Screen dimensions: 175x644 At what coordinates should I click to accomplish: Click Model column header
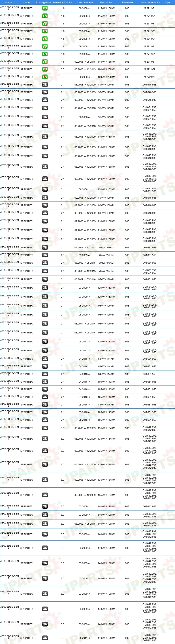pos(27,2)
